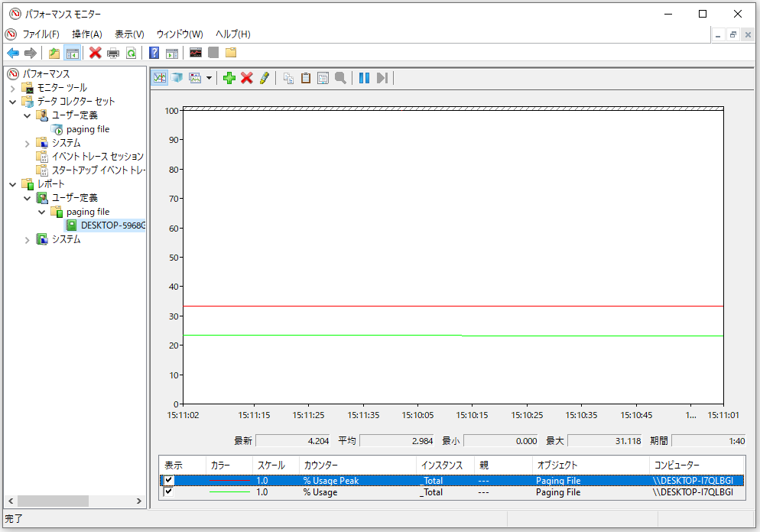The image size is (760, 532).
Task: Collapse the レポート tree node
Action: click(13, 184)
